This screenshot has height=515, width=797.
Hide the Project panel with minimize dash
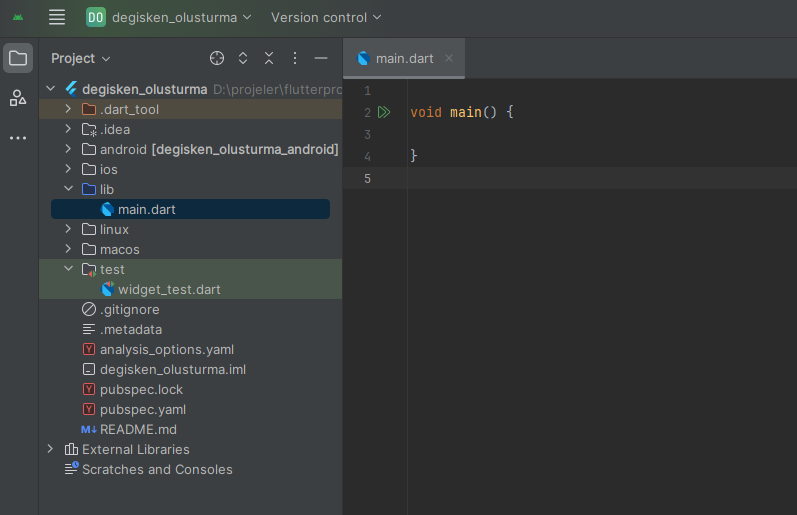pyautogui.click(x=321, y=58)
